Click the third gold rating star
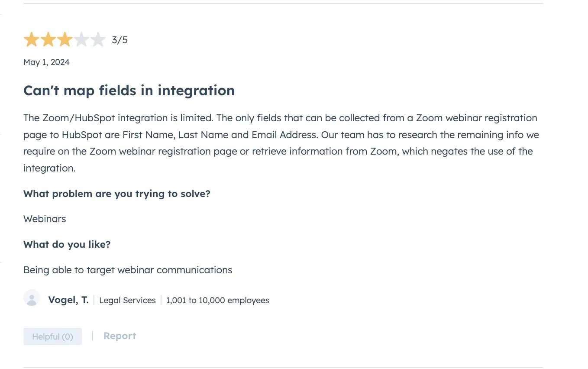 click(65, 39)
